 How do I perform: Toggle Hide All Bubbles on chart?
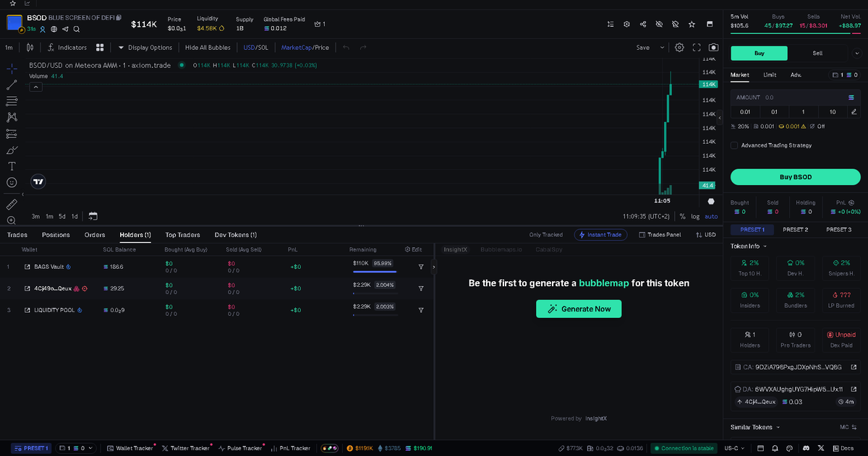point(208,48)
